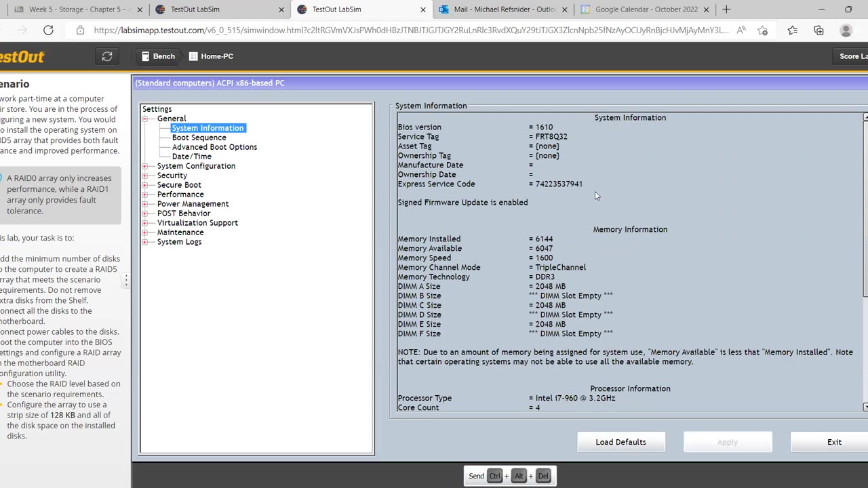Expand the Performance tree node

coord(144,195)
